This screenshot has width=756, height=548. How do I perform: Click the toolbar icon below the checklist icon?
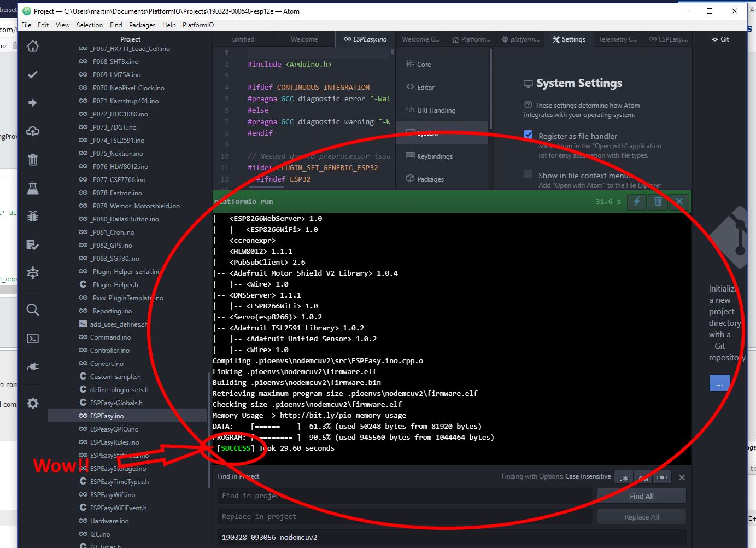pyautogui.click(x=33, y=272)
